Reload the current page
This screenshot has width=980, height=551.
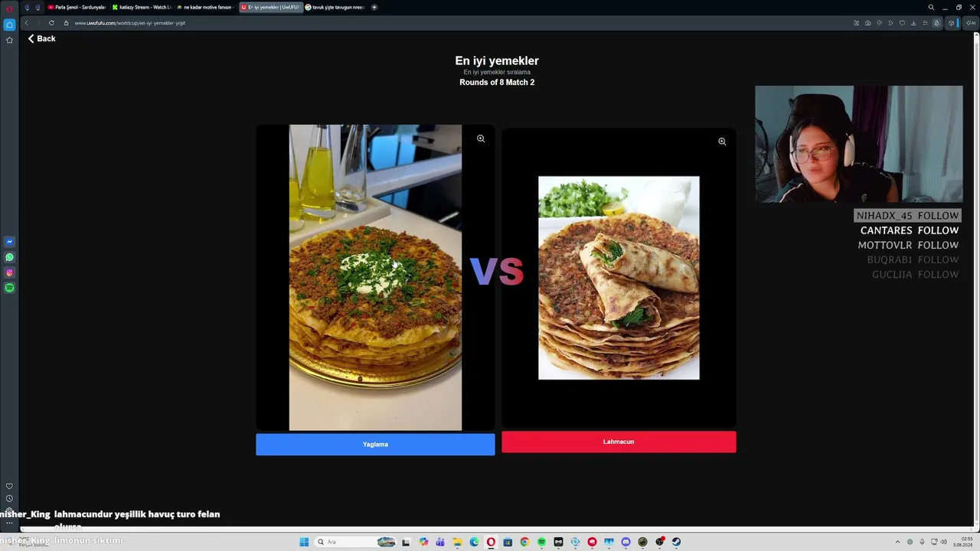point(51,23)
